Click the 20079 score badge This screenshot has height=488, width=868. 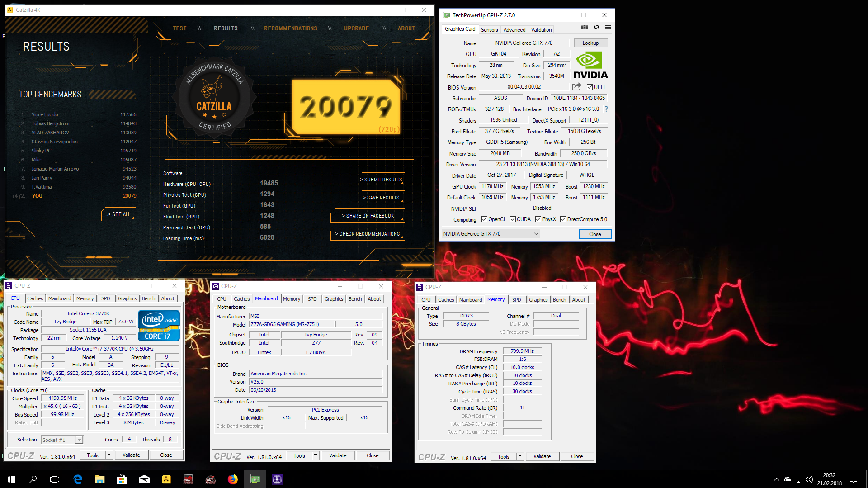(346, 107)
